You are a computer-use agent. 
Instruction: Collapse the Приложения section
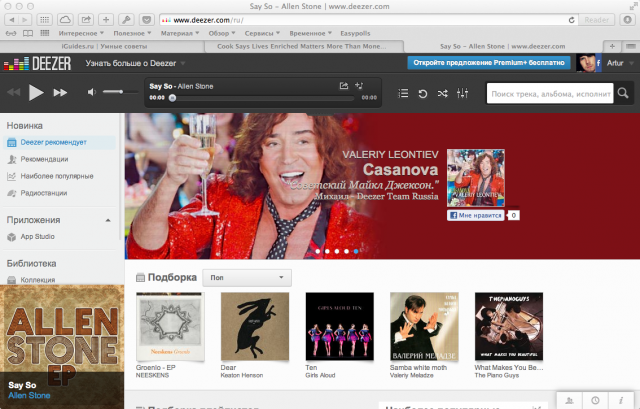108,220
